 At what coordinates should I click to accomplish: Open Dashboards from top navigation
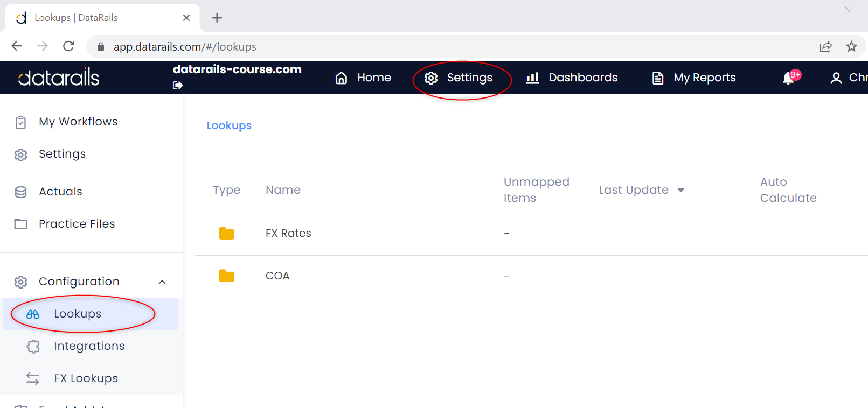[x=572, y=78]
